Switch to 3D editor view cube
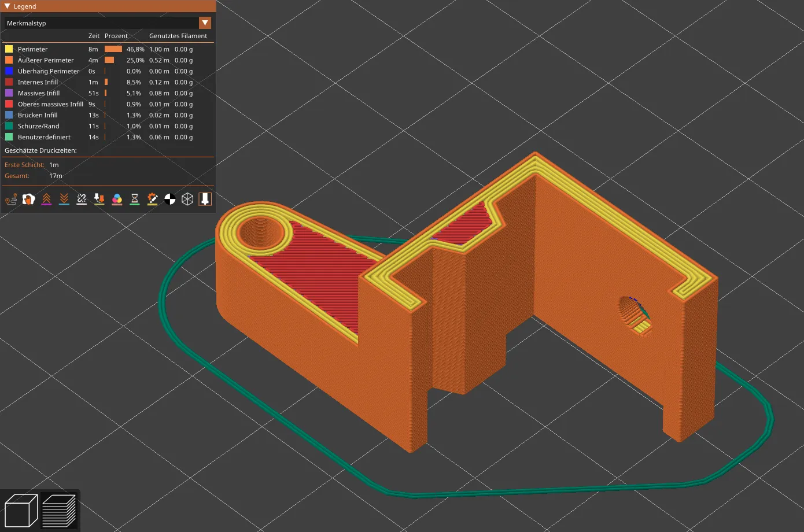Viewport: 804px width, 532px height. pos(21,511)
